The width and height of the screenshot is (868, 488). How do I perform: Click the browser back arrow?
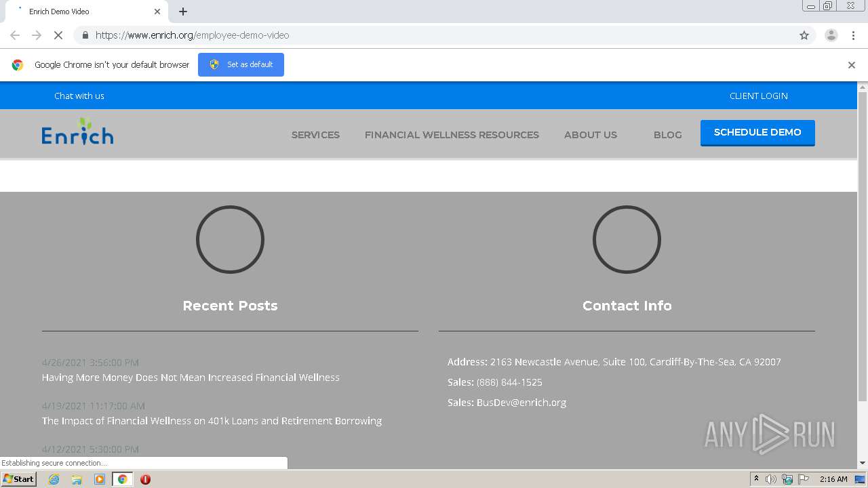tap(15, 35)
